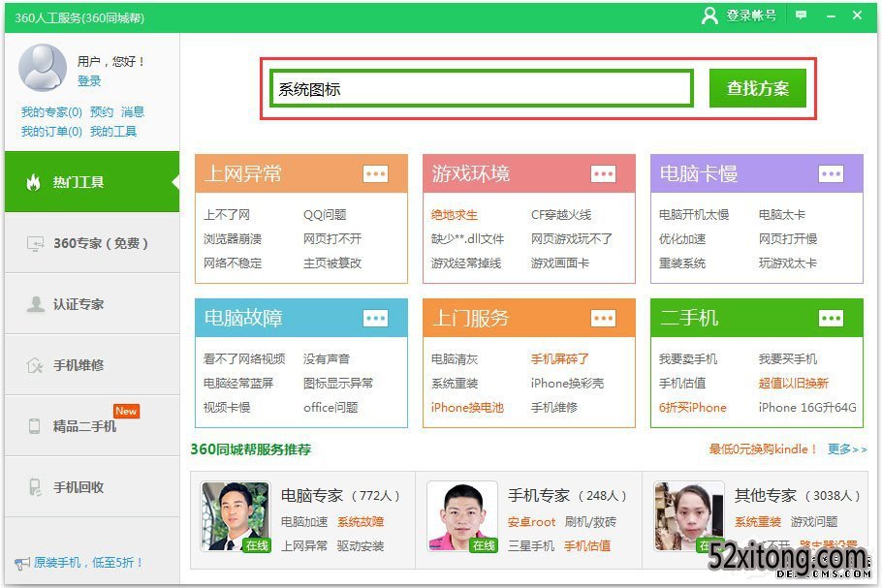882x588 pixels.
Task: Open 我的工具 link
Action: pos(113,132)
